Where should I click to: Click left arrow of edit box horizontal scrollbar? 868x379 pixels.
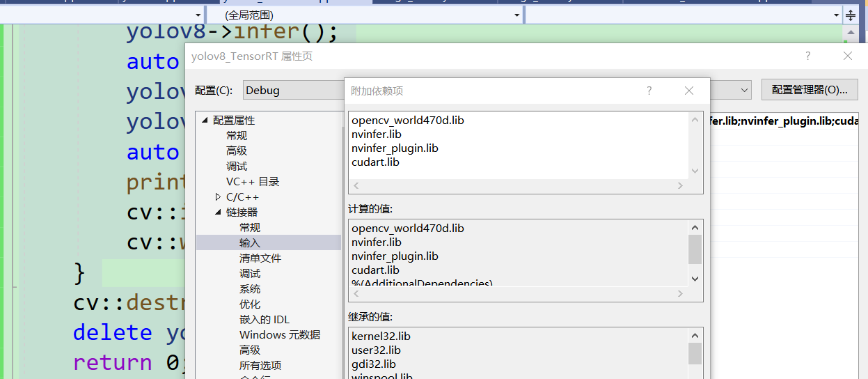356,185
